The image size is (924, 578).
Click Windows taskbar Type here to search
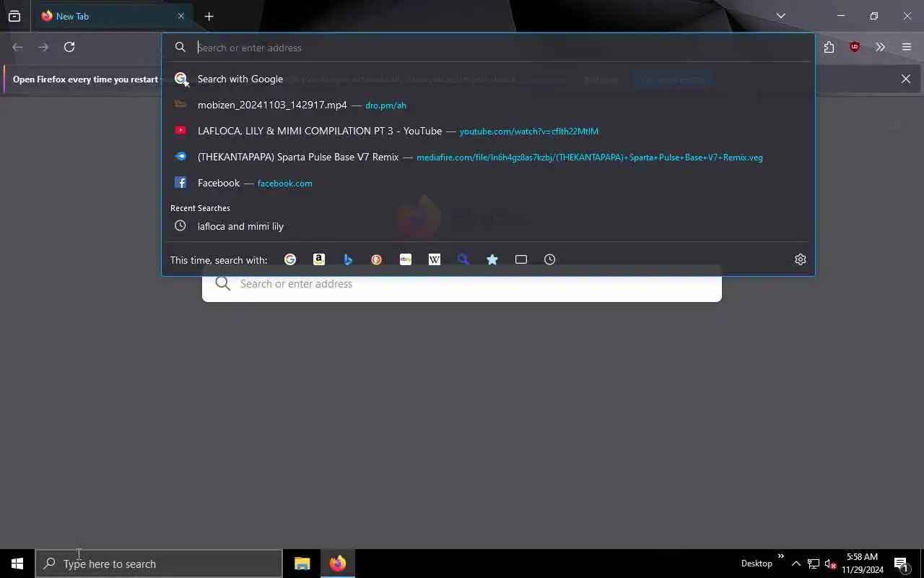159,564
